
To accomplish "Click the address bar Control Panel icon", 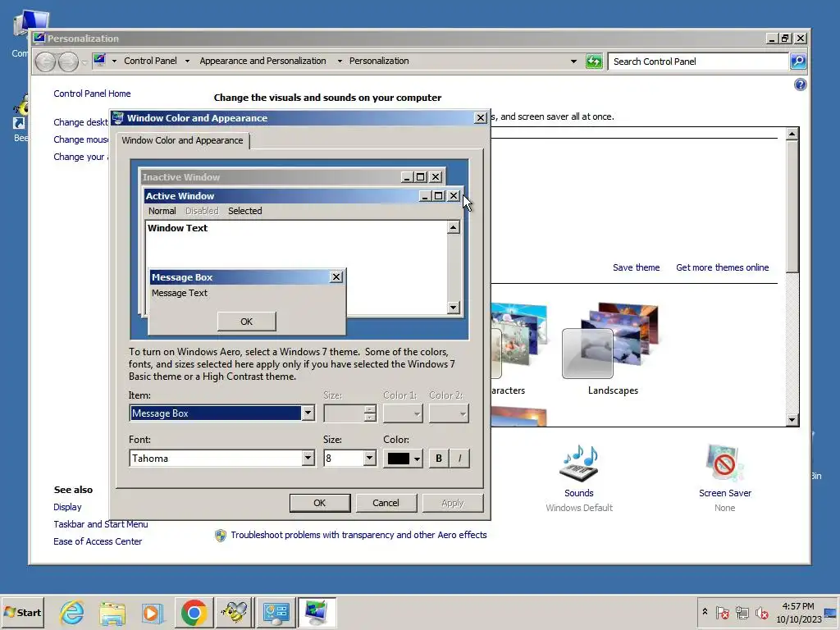I will pos(99,60).
